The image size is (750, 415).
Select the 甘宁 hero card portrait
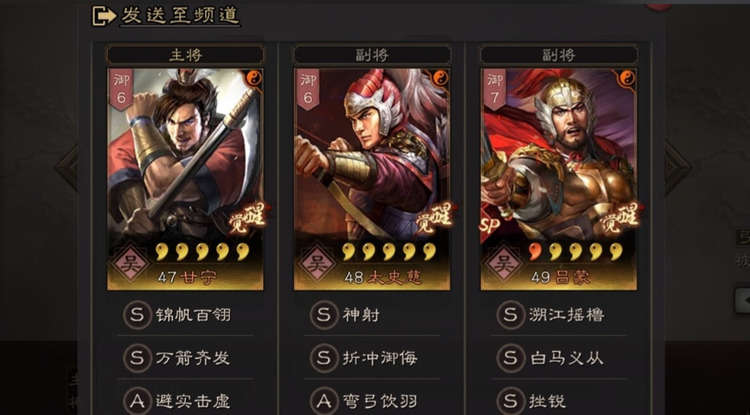click(x=185, y=179)
